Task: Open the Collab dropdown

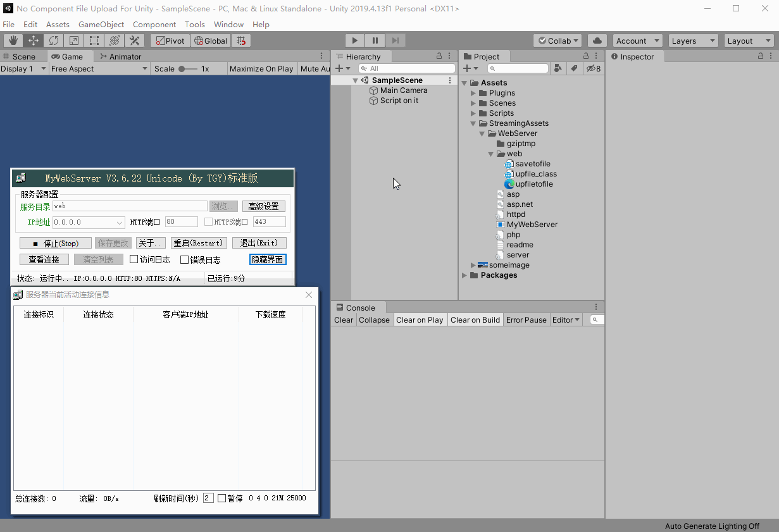Action: [558, 40]
